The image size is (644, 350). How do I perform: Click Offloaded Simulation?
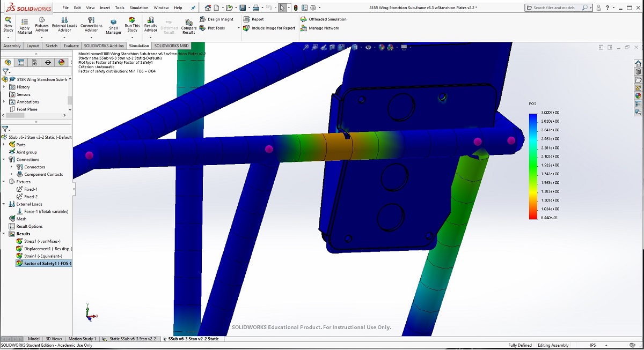(323, 19)
